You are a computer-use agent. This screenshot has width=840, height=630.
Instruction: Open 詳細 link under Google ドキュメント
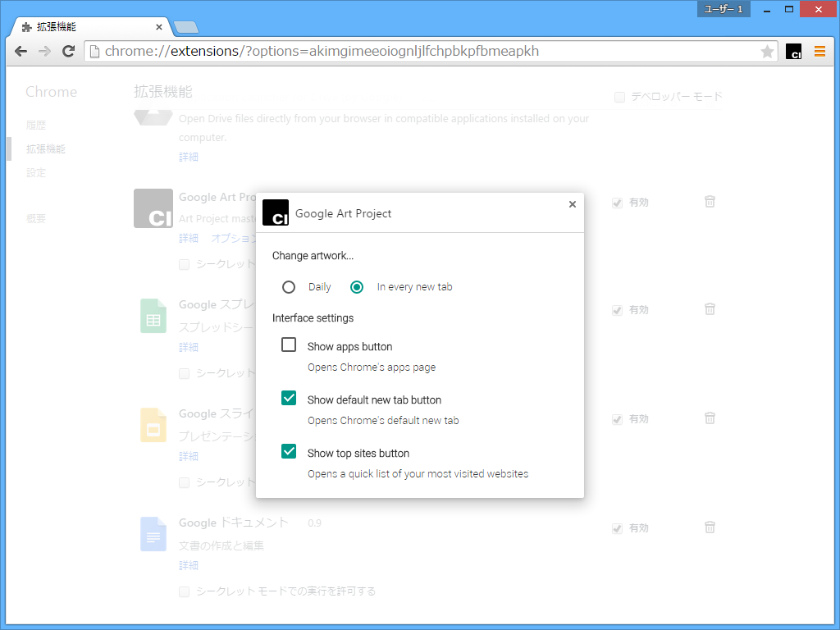click(189, 566)
